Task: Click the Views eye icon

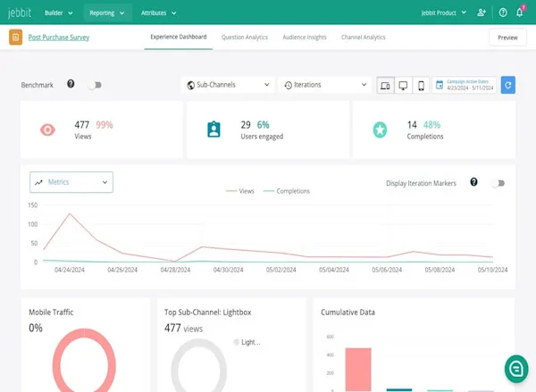Action: click(x=48, y=129)
